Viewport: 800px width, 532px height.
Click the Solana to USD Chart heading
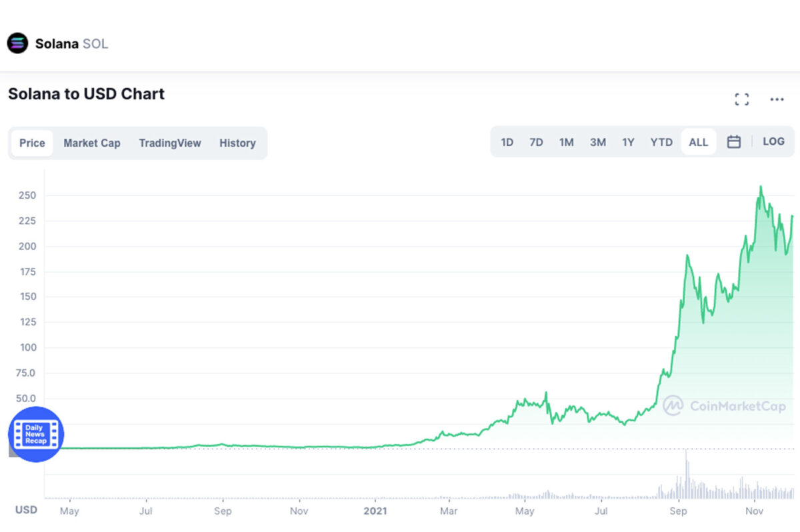(x=86, y=94)
